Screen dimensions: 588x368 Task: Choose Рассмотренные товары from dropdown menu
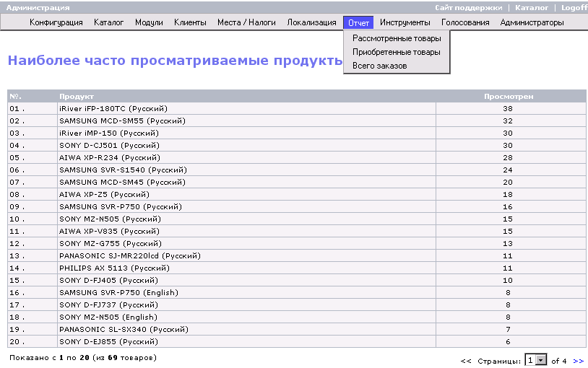397,38
